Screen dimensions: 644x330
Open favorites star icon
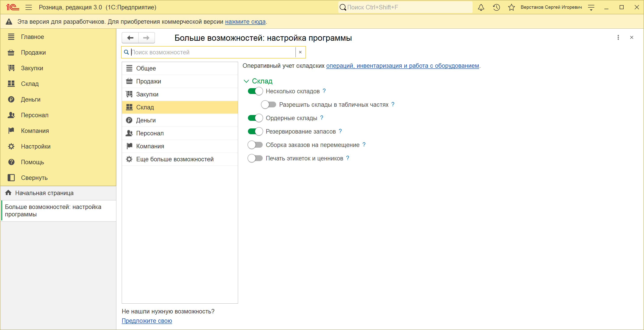(511, 7)
